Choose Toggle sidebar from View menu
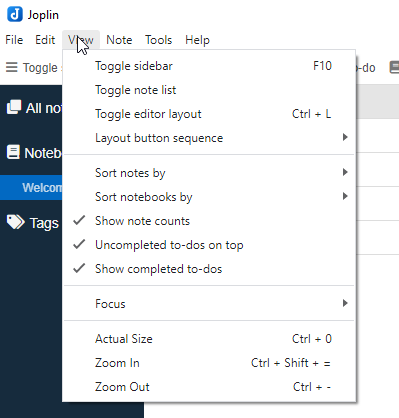 click(209, 66)
